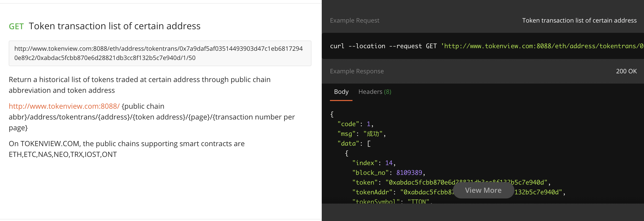Select the "index": 14 value line
644x221 pixels.
[374, 163]
